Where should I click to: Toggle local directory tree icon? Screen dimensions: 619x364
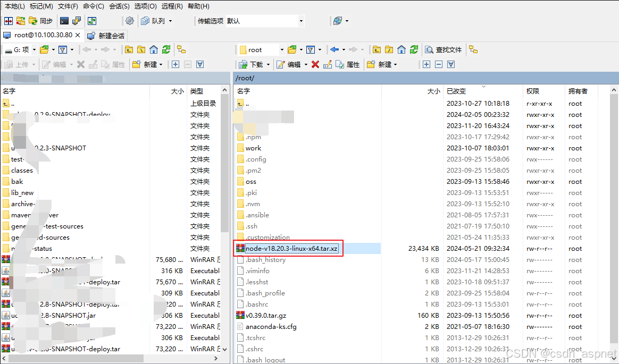(x=181, y=50)
